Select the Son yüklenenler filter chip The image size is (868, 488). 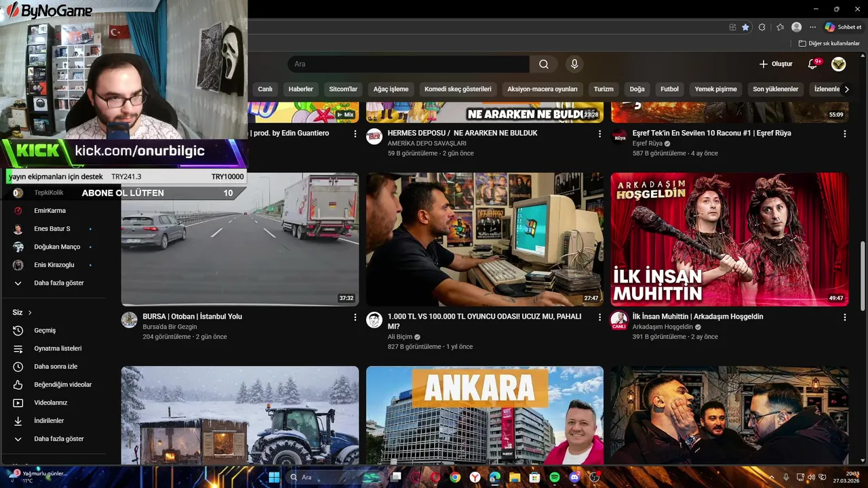776,89
